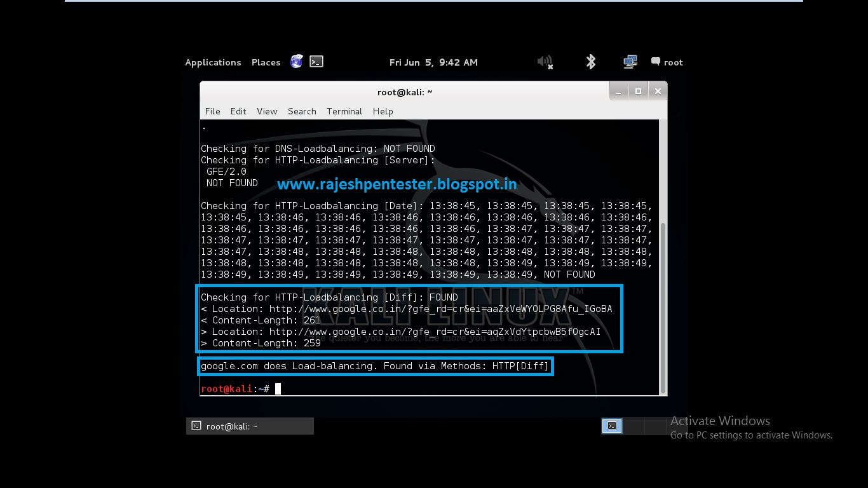This screenshot has height=488, width=868.
Task: Click the muted volume icon
Action: 545,62
